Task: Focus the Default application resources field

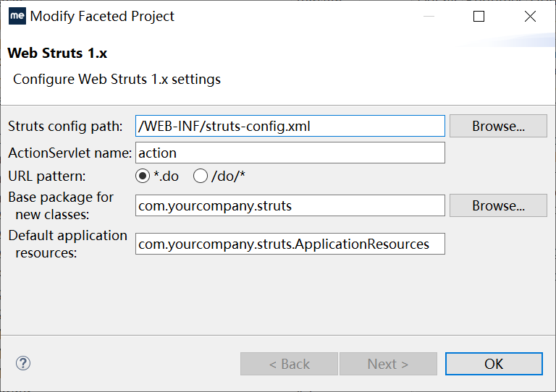Action: [x=290, y=244]
